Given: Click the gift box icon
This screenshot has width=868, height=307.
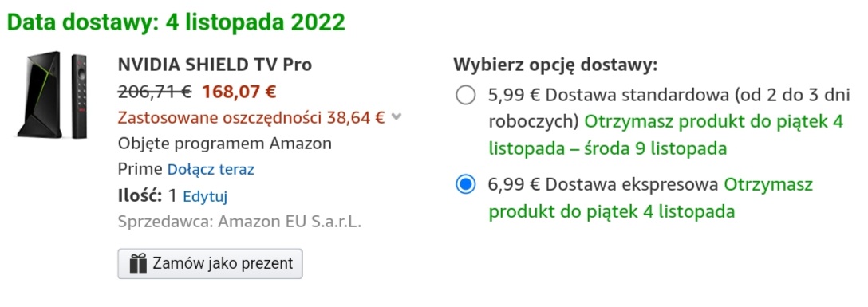Looking at the screenshot, I should tap(138, 264).
